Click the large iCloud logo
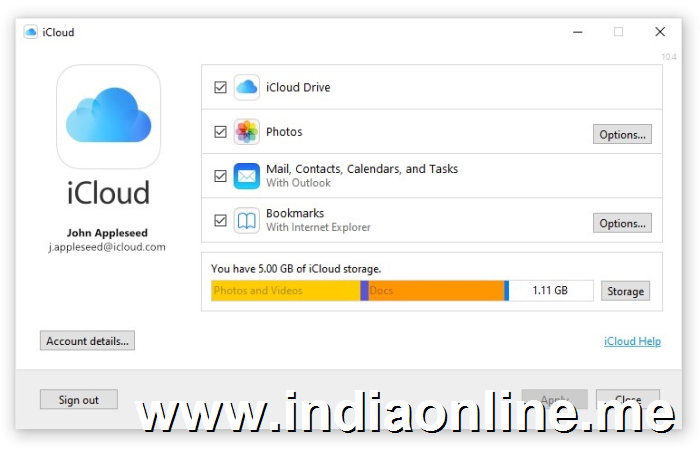 (x=108, y=117)
